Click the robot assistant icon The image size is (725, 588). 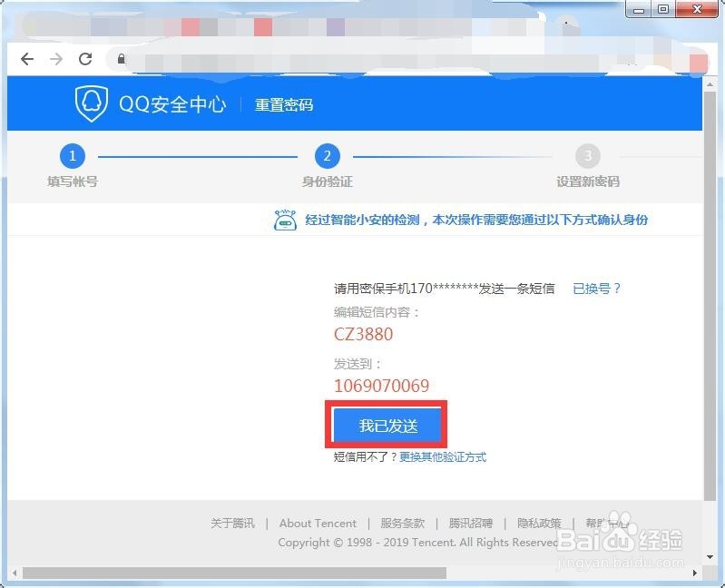[x=285, y=220]
